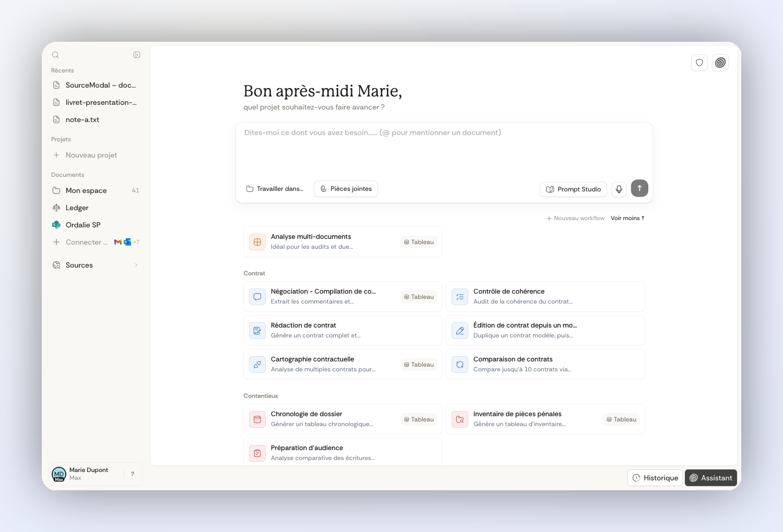Open recent file SourceModal – doc...
The height and width of the screenshot is (532, 783).
coord(96,85)
